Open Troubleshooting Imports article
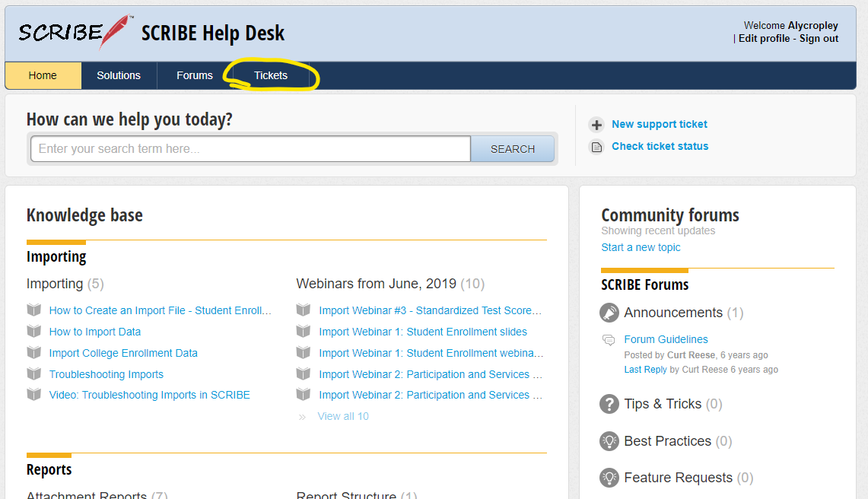Viewport: 868px width, 499px height. [x=107, y=374]
